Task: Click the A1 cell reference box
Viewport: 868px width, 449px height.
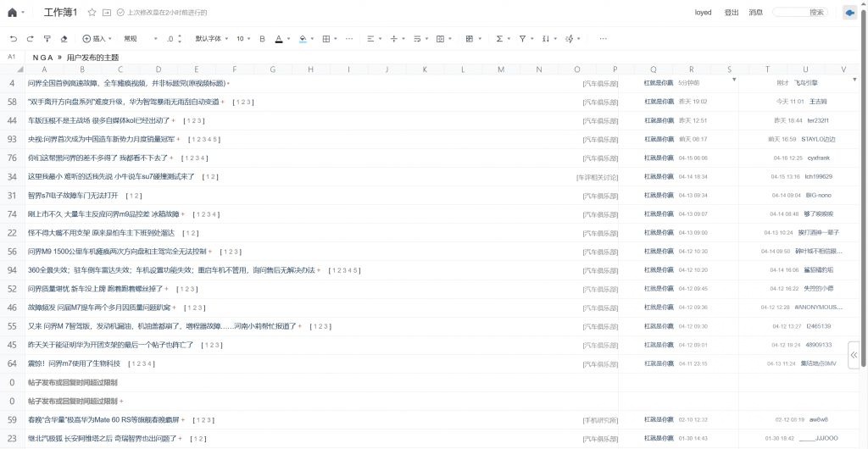Action: pyautogui.click(x=12, y=57)
